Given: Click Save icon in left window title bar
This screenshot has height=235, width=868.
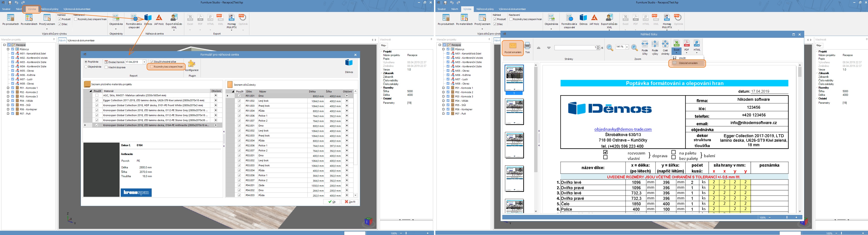Looking at the screenshot, I should coord(10,2).
